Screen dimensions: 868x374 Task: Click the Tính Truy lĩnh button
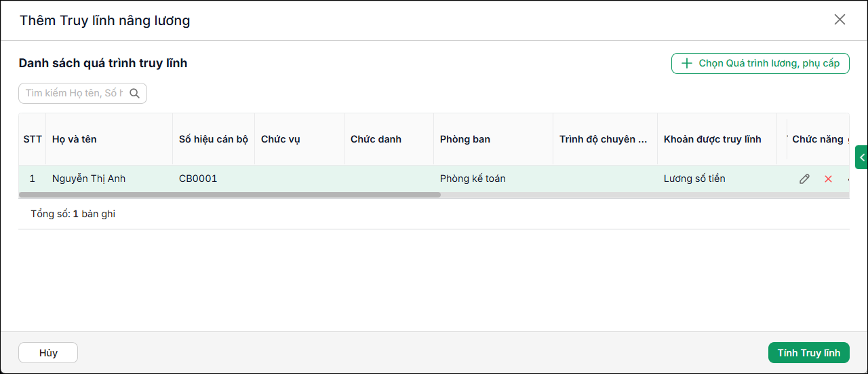point(809,353)
